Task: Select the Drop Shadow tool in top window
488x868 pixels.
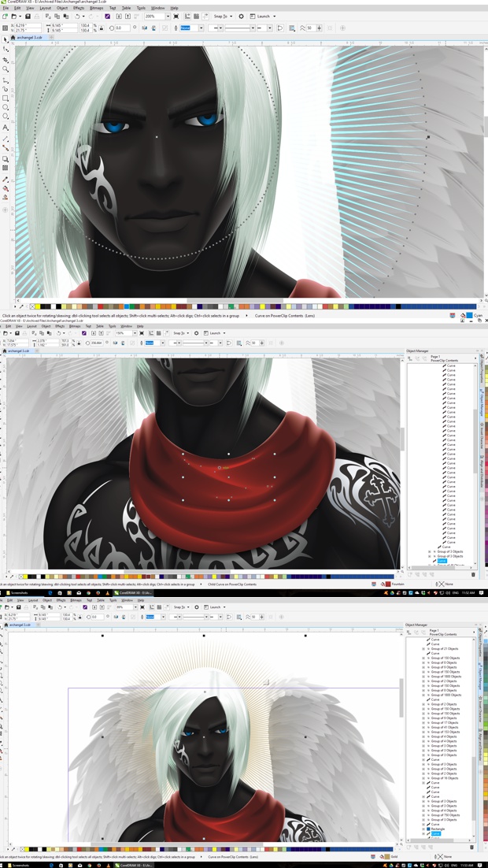Action: (6, 158)
